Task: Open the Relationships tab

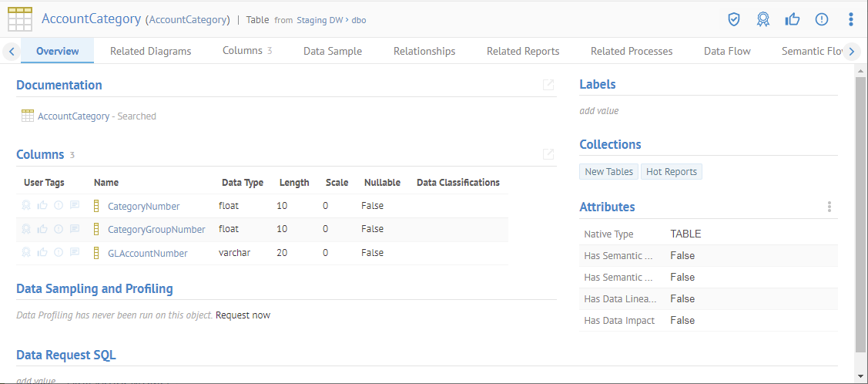Action: coord(424,51)
